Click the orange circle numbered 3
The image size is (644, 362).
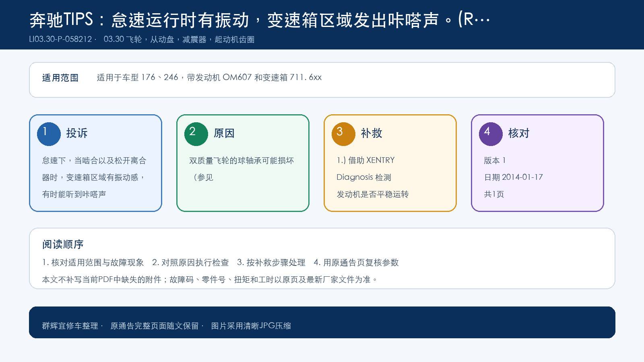click(343, 134)
